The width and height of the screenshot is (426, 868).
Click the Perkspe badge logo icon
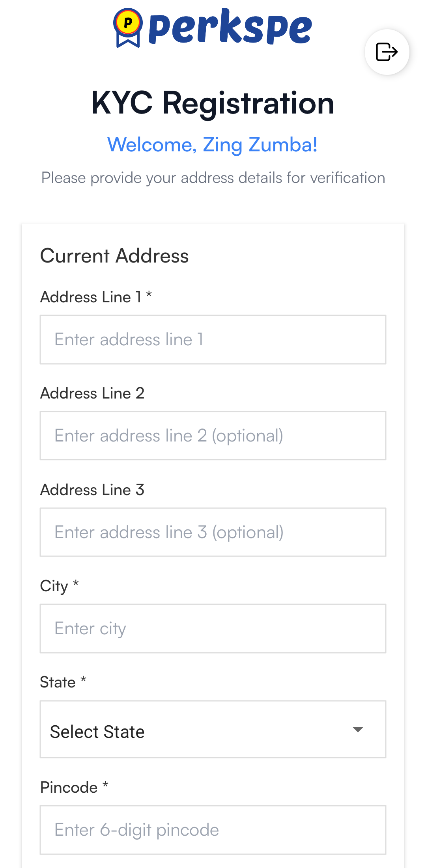pyautogui.click(x=128, y=28)
